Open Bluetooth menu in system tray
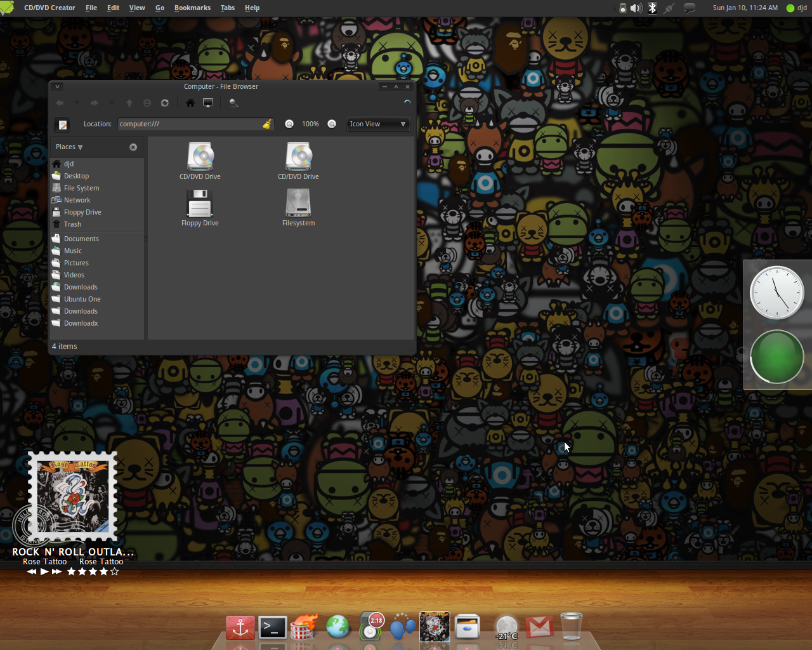Image resolution: width=812 pixels, height=650 pixels. 652,8
